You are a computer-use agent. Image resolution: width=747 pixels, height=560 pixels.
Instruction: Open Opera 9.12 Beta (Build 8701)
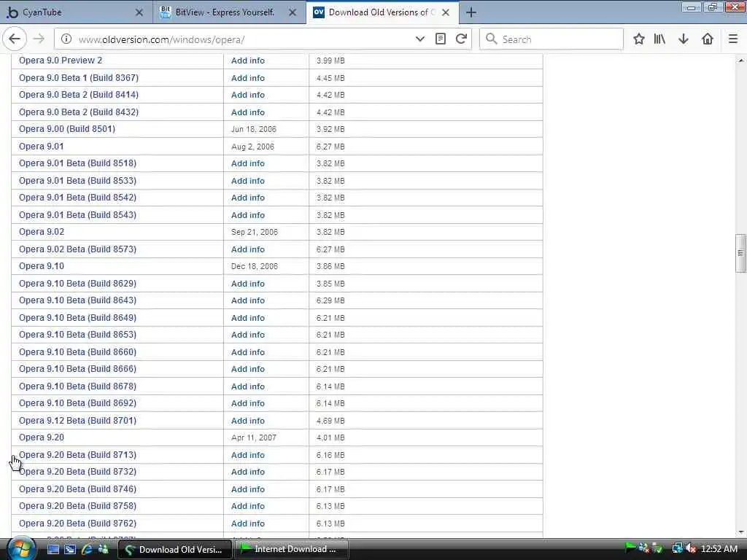click(x=77, y=421)
